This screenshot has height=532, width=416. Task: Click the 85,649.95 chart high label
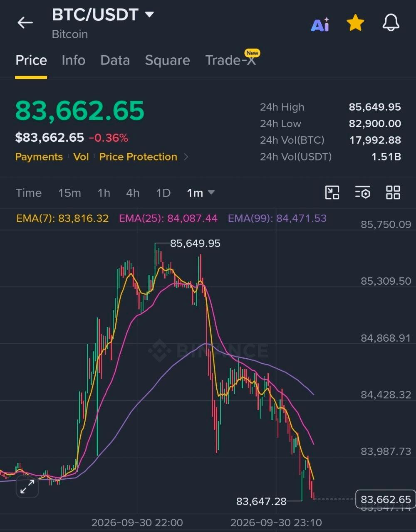click(x=195, y=243)
